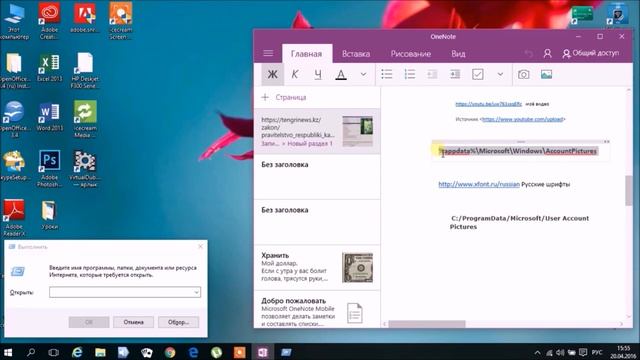Open the Adobe Photoshop desktop shortcut

[x=49, y=169]
